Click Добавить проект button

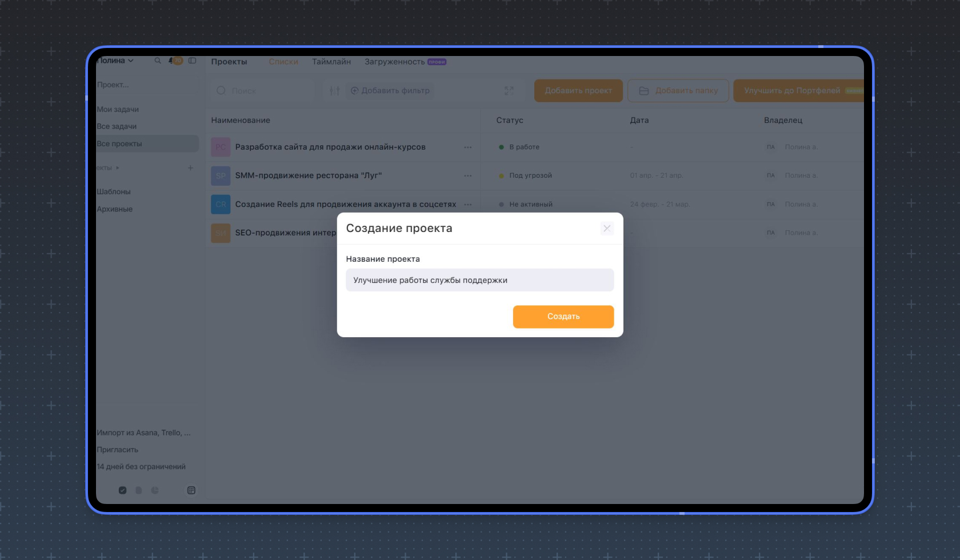(578, 90)
